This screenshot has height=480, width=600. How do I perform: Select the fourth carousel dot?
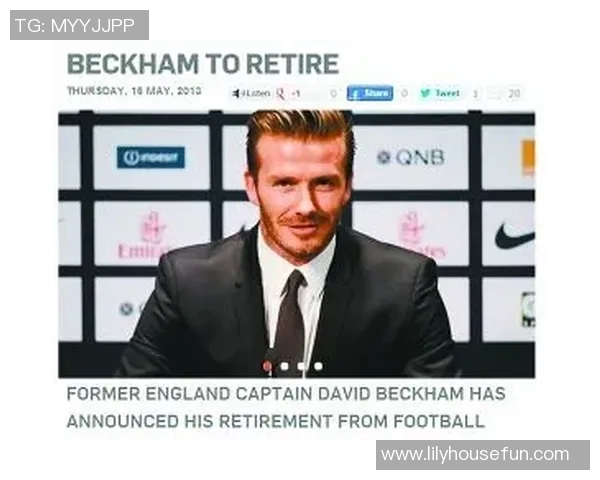tap(318, 366)
